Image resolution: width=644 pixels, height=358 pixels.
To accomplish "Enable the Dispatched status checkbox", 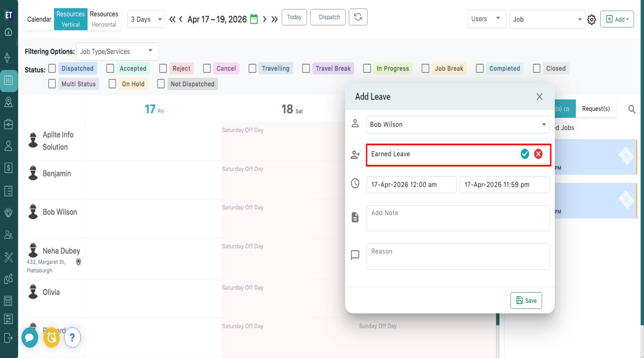I will 52,68.
